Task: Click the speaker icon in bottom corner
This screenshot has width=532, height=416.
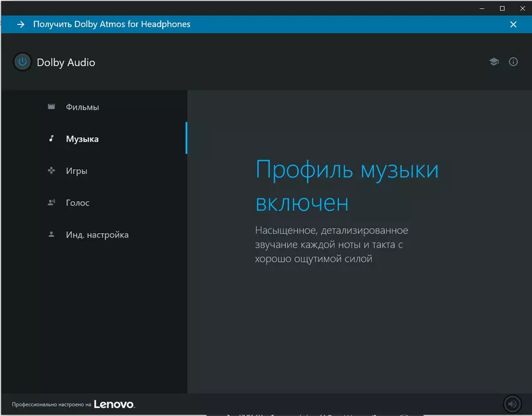Action: click(x=511, y=404)
